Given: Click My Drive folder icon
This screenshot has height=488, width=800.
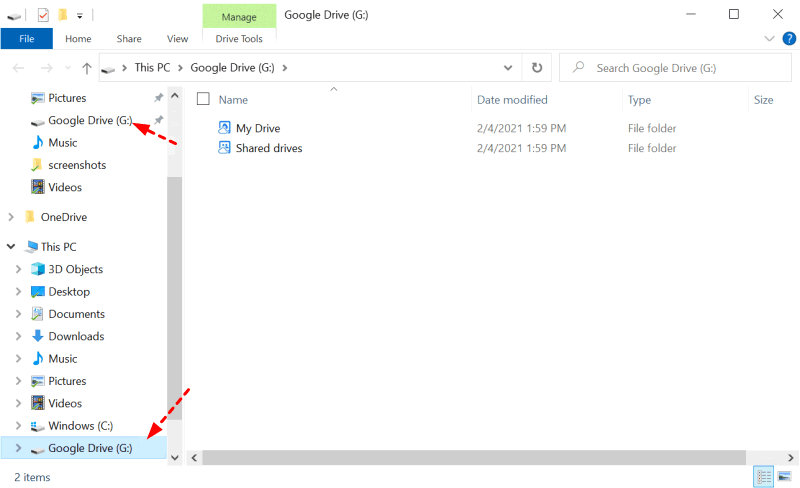Looking at the screenshot, I should point(224,128).
